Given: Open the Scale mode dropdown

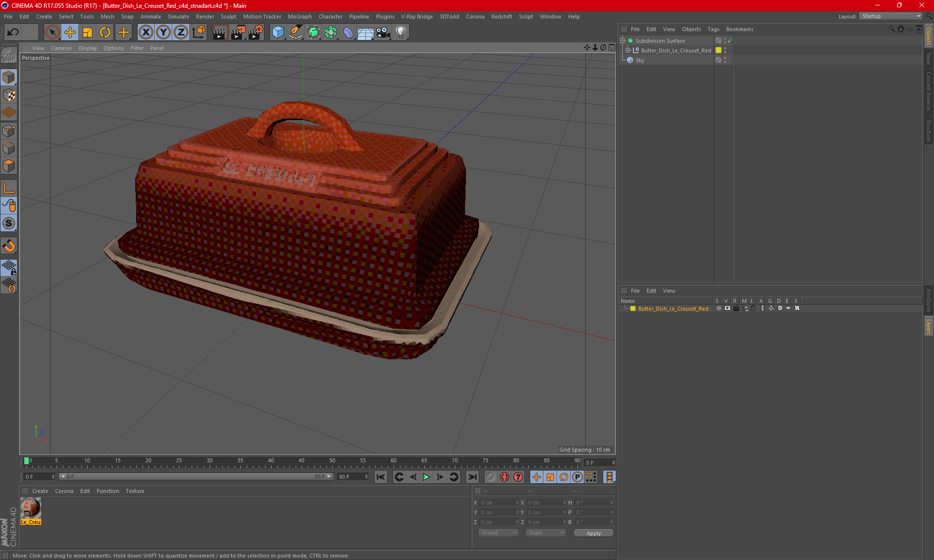Looking at the screenshot, I should pos(546,533).
